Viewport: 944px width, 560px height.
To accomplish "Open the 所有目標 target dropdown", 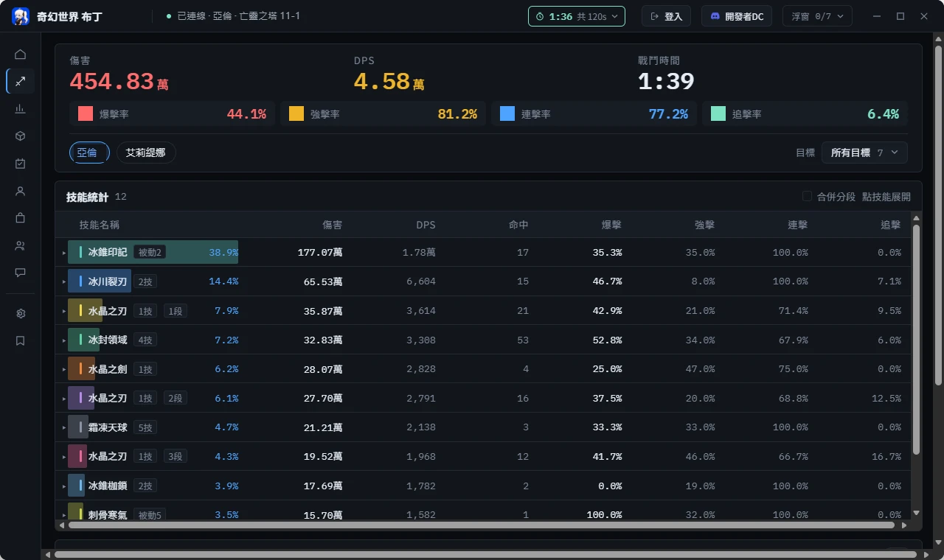I will [x=864, y=153].
